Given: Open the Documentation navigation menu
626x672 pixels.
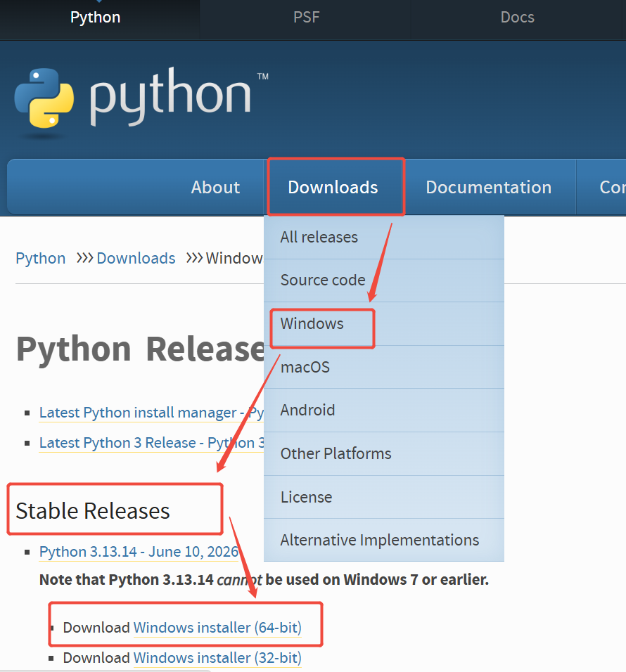Looking at the screenshot, I should click(x=488, y=187).
